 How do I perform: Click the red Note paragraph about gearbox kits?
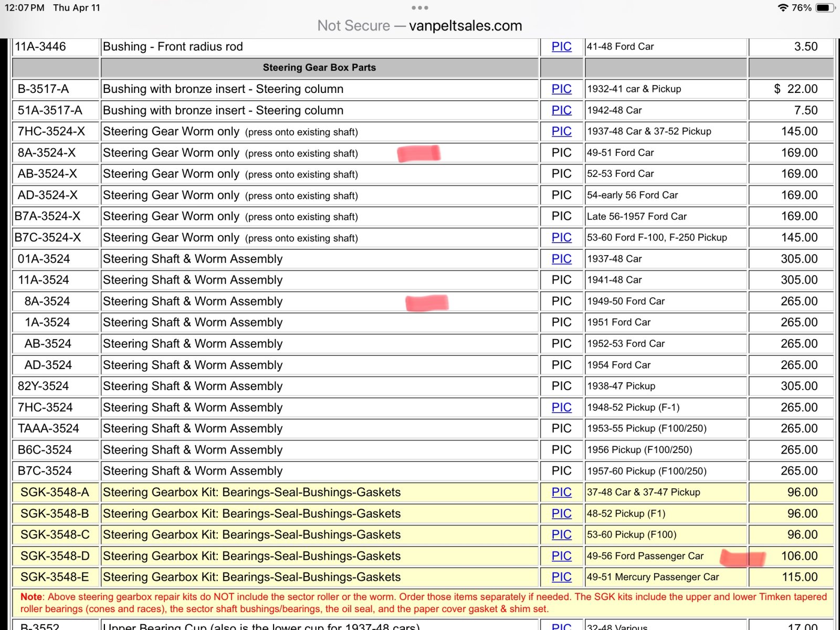tap(423, 603)
